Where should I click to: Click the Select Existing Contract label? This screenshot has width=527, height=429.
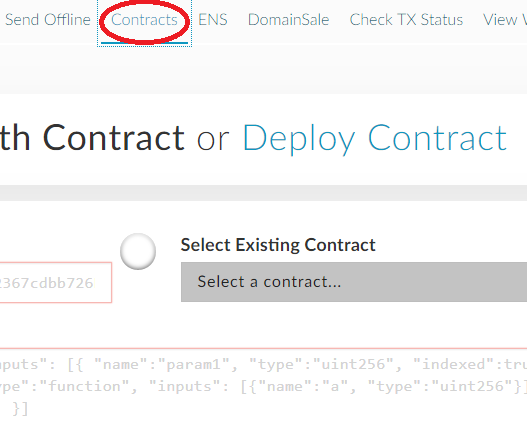[278, 245]
